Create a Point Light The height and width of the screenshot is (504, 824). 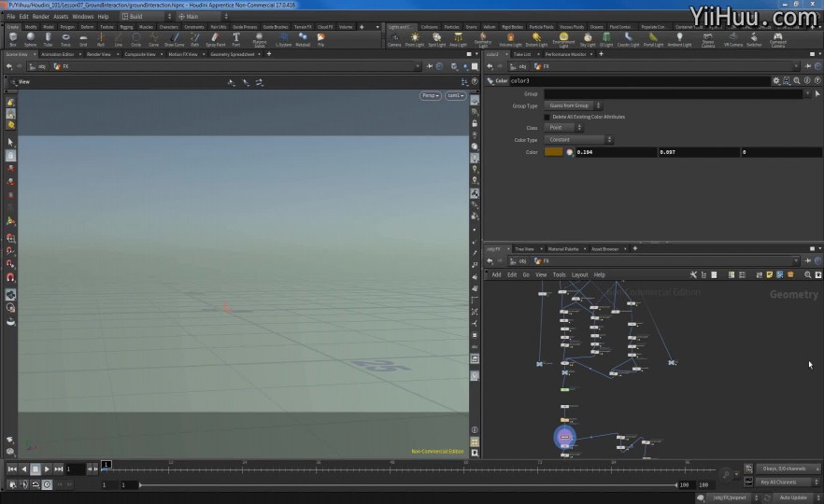tap(415, 40)
